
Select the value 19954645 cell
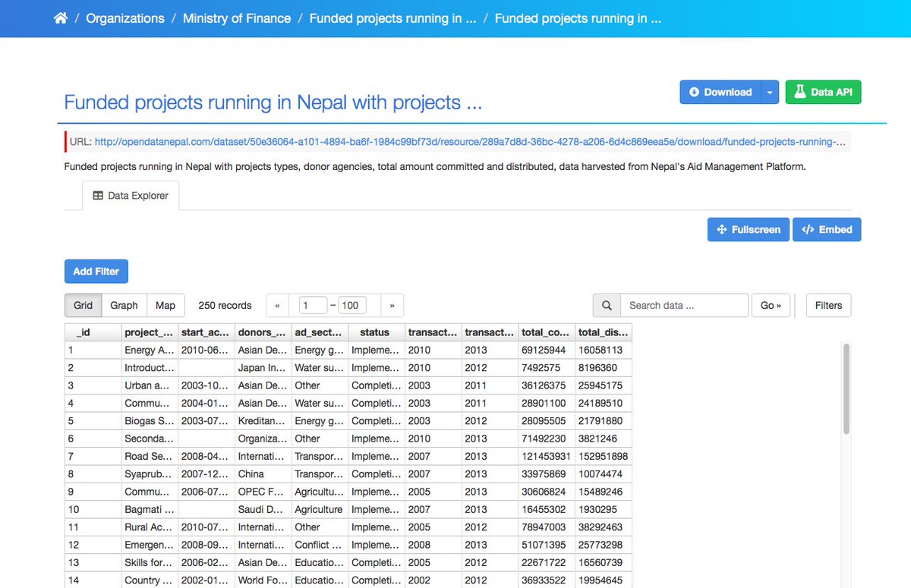[x=604, y=580]
